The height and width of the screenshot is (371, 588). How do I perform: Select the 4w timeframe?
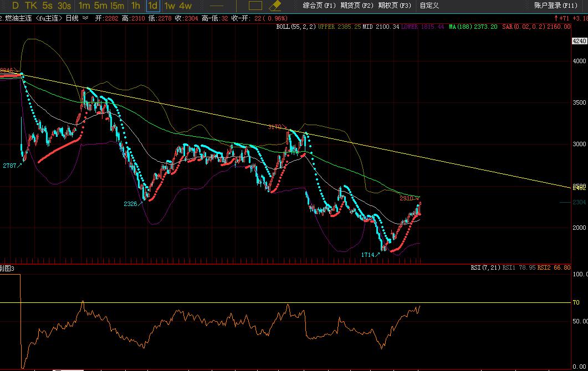185,6
